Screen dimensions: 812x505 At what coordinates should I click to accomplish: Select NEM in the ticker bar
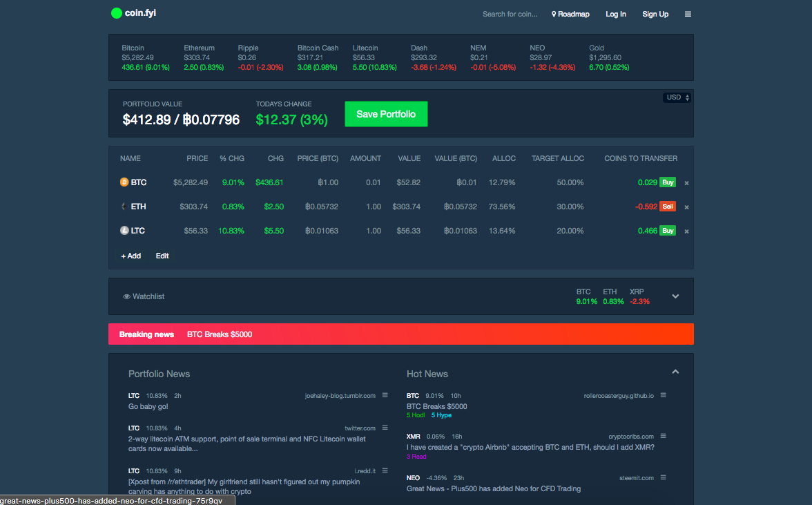click(493, 57)
